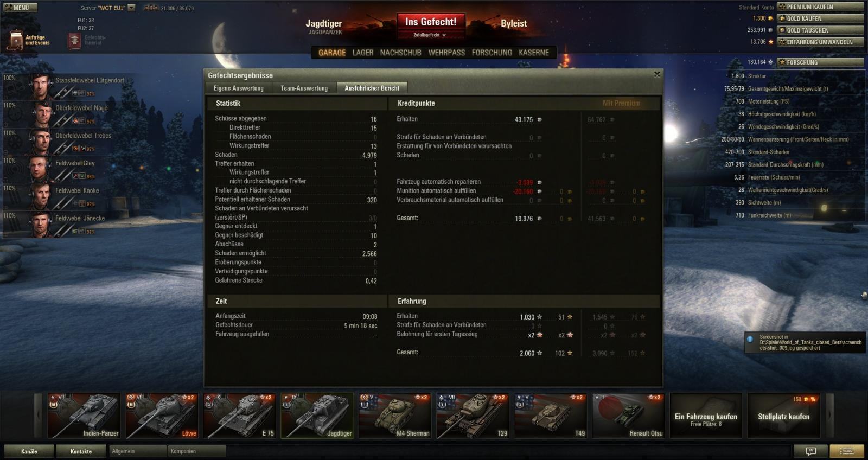Switch to the Kompanien chat channel
Viewport: 868px width, 460px height.
[196, 451]
